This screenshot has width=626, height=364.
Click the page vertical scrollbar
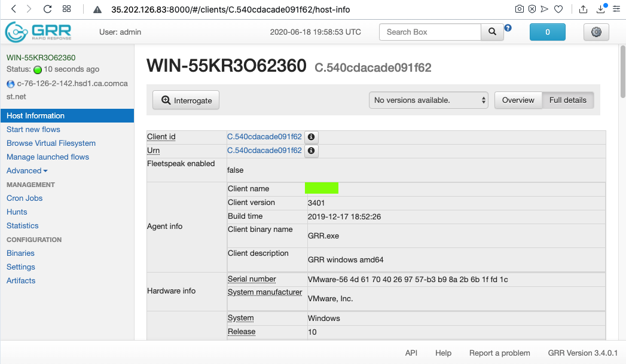pyautogui.click(x=622, y=72)
